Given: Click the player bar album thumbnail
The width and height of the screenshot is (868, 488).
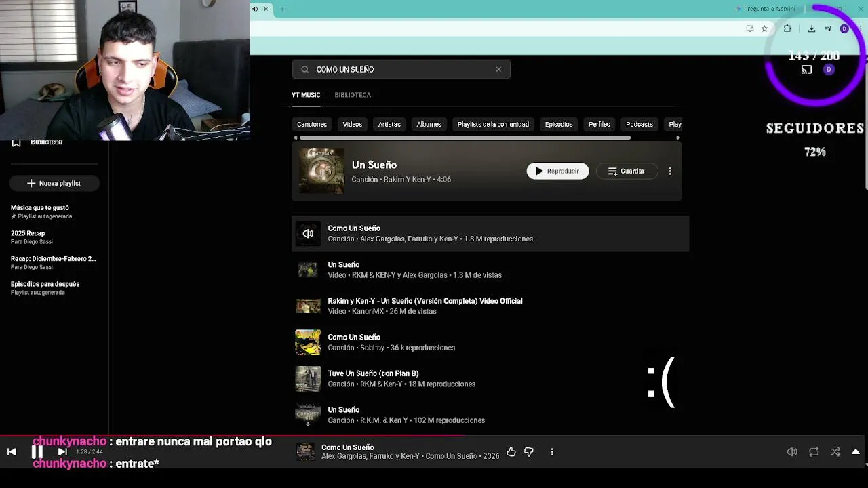Looking at the screenshot, I should tap(306, 451).
